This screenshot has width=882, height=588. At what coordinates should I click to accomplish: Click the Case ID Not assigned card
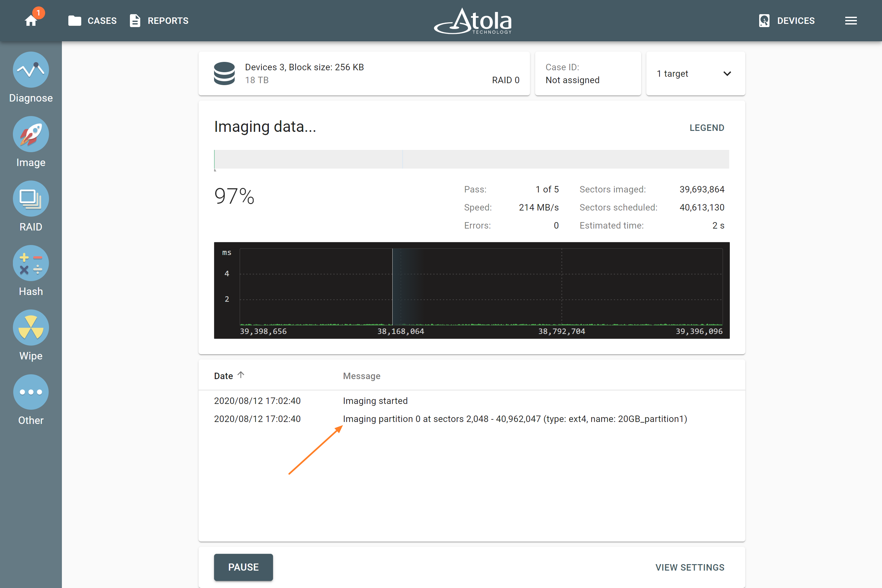click(588, 73)
